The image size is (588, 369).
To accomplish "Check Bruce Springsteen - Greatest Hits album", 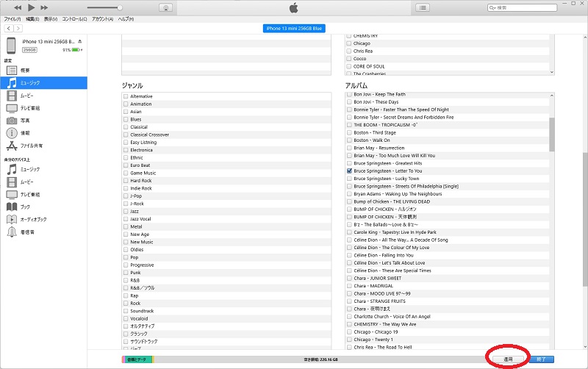I will (349, 163).
